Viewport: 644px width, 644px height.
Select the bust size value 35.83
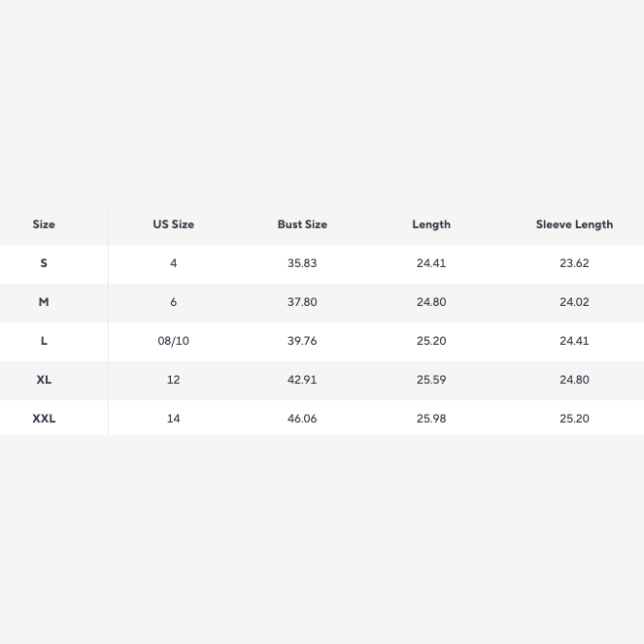coord(302,263)
